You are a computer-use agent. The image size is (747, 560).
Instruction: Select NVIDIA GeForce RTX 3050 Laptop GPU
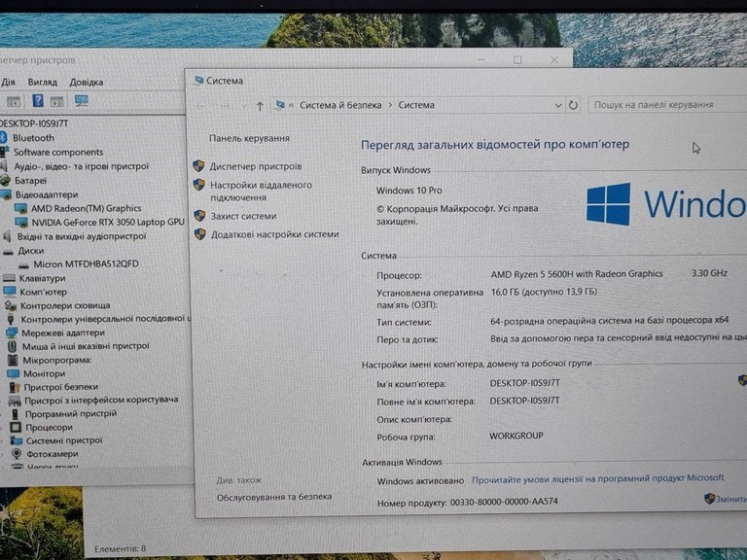[108, 223]
